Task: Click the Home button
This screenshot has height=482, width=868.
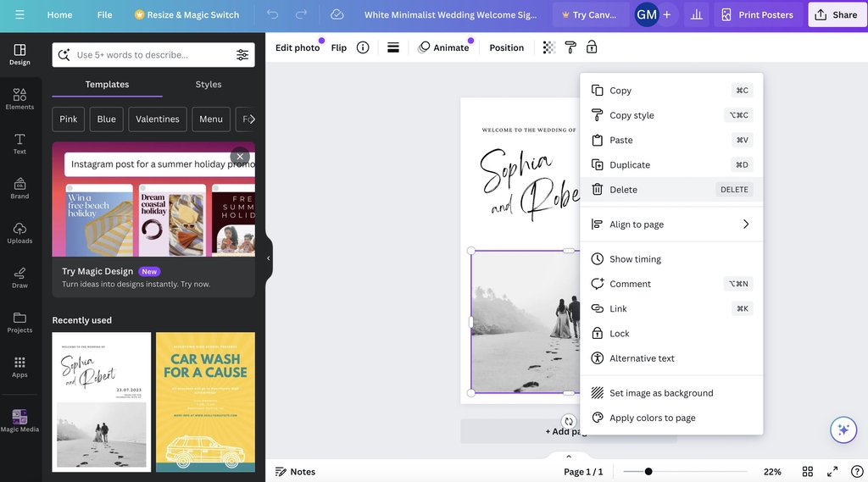Action: click(x=60, y=15)
